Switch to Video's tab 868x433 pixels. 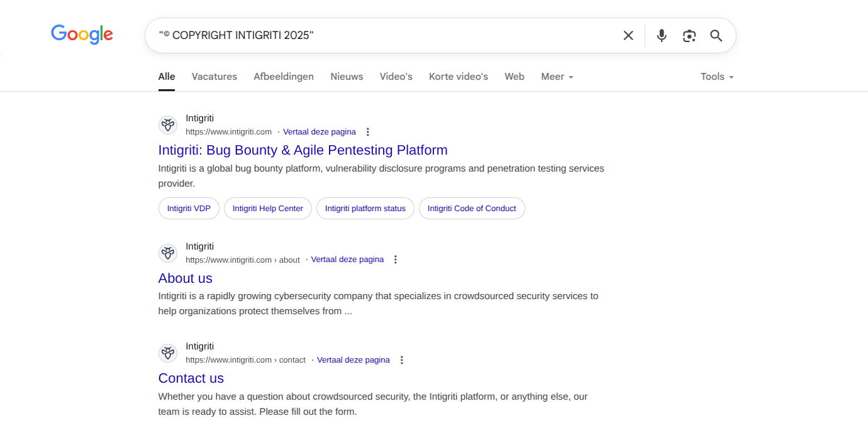coord(396,77)
